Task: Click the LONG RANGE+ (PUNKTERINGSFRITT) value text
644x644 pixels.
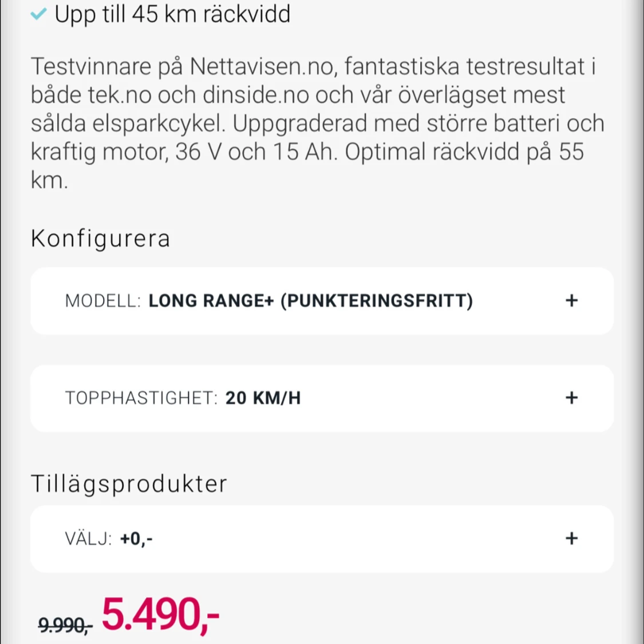Action: pos(310,301)
